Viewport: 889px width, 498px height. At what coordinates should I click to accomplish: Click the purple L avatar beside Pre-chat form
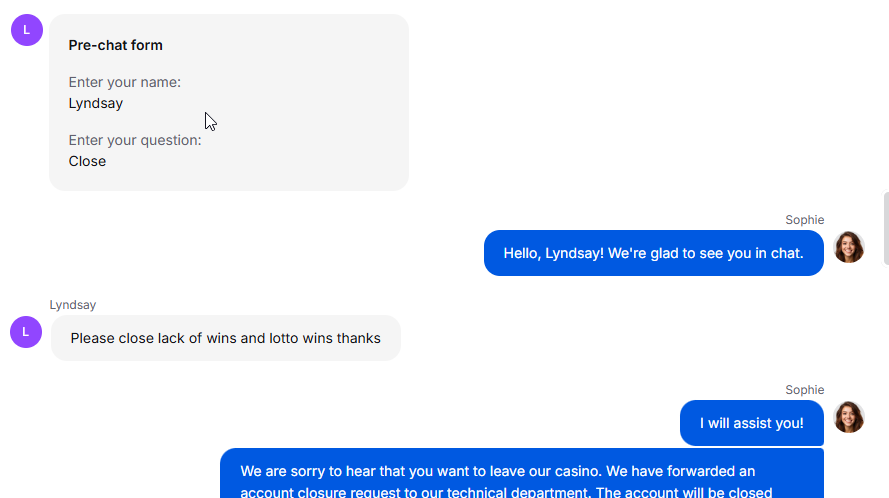(27, 30)
